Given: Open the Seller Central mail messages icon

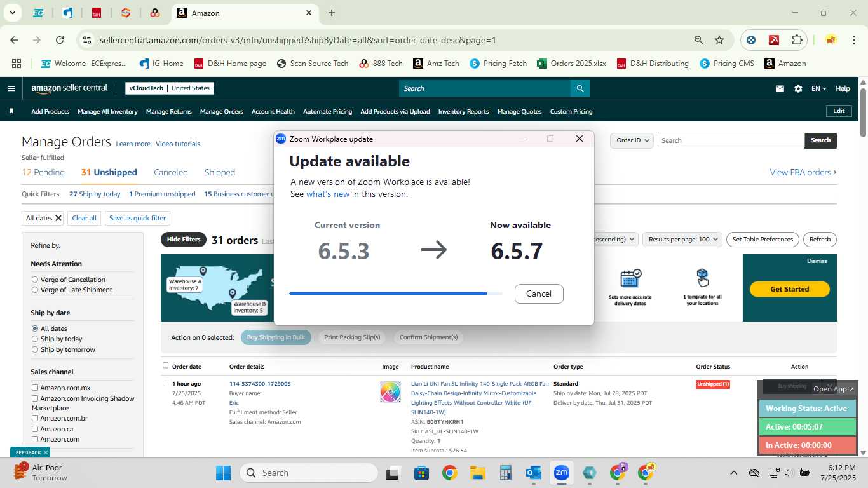Looking at the screenshot, I should coord(780,88).
